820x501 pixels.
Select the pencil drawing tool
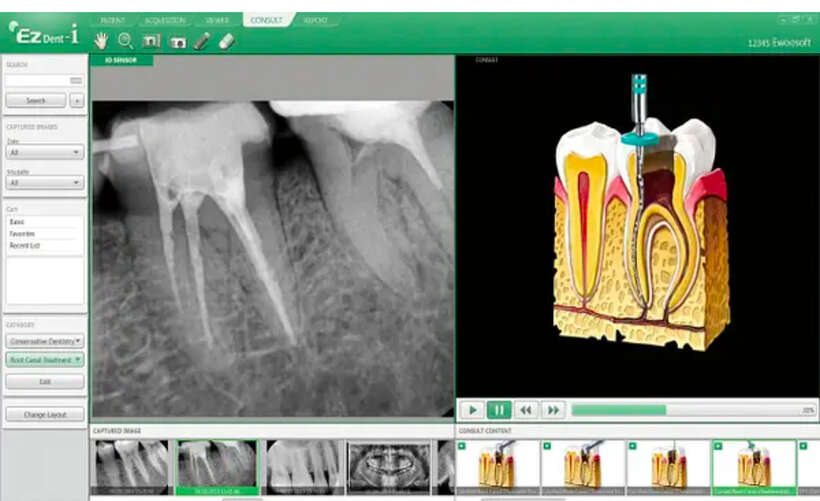pos(202,41)
